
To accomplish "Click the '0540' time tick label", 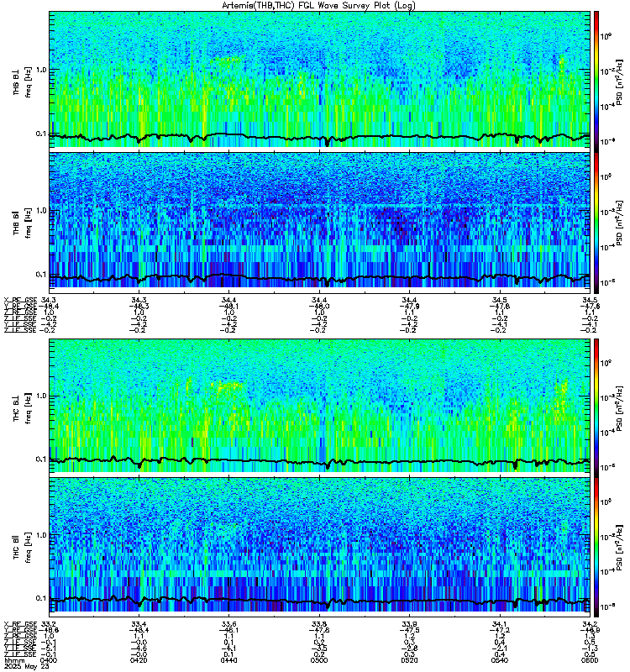I will pyautogui.click(x=499, y=660).
